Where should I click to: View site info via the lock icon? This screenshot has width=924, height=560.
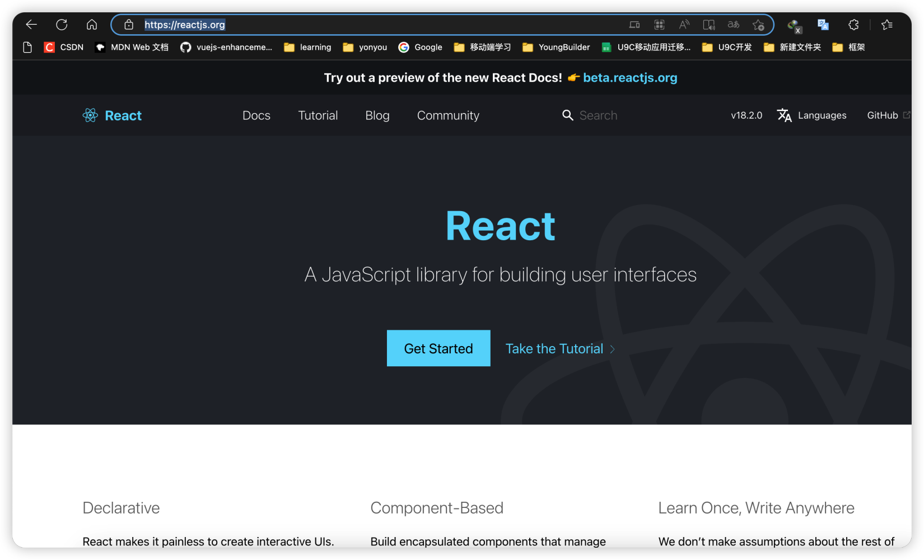click(129, 25)
